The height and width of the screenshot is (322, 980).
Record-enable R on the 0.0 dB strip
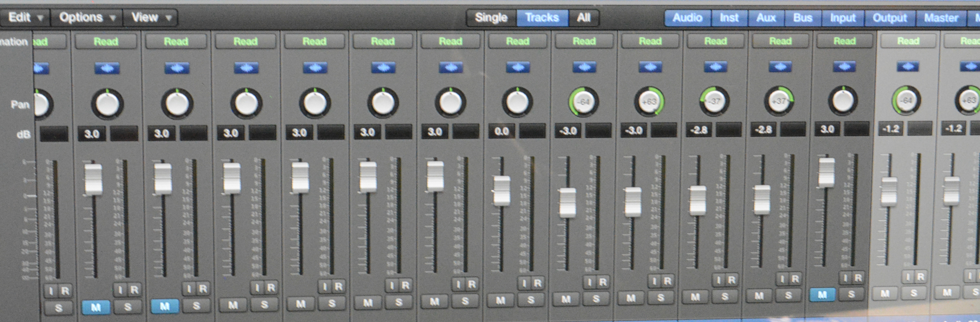click(537, 283)
